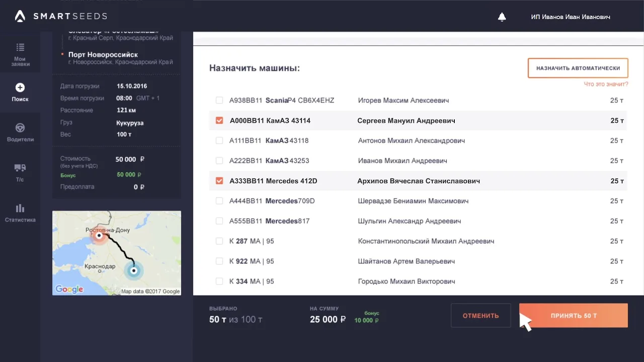The width and height of the screenshot is (644, 362).
Task: Uncheck the A333BB11 Mercedes 412D checkbox
Action: point(219,181)
